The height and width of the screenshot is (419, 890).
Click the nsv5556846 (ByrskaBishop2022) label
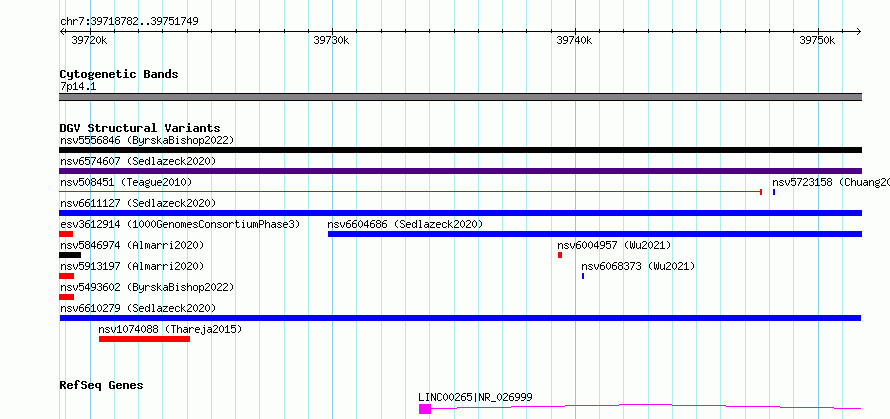[x=147, y=140]
